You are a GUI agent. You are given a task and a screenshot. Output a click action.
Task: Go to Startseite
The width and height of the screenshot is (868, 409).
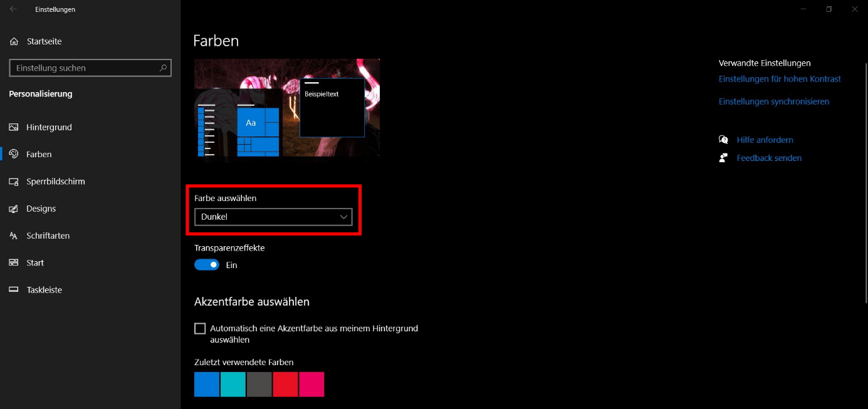pos(90,41)
